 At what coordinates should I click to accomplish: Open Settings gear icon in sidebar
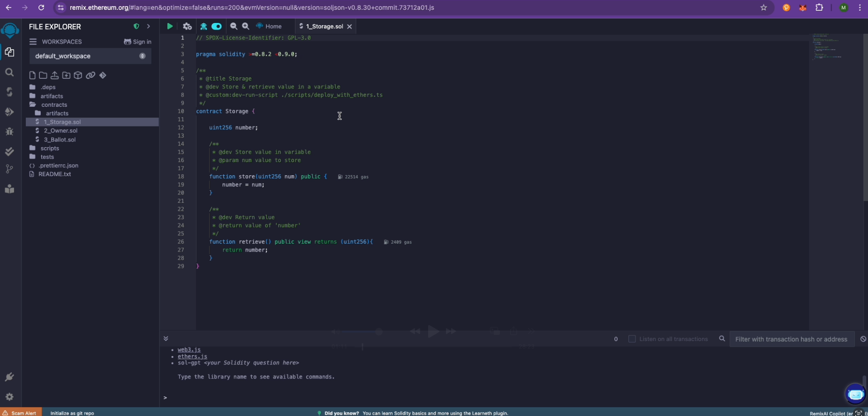(9, 397)
